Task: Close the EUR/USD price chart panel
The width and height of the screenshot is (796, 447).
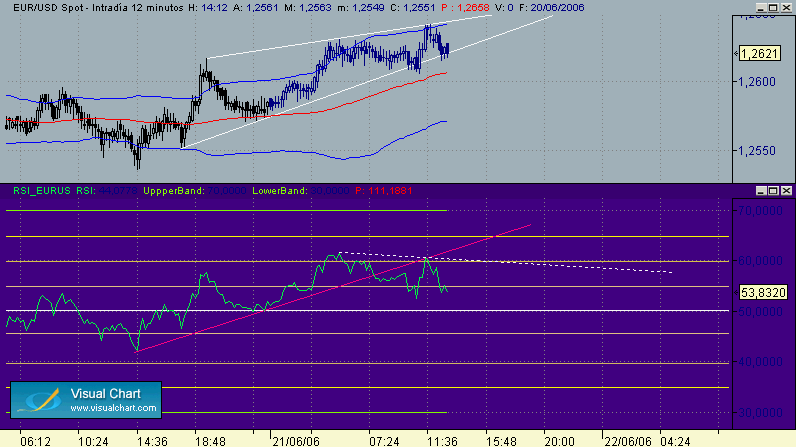Action: 786,8
